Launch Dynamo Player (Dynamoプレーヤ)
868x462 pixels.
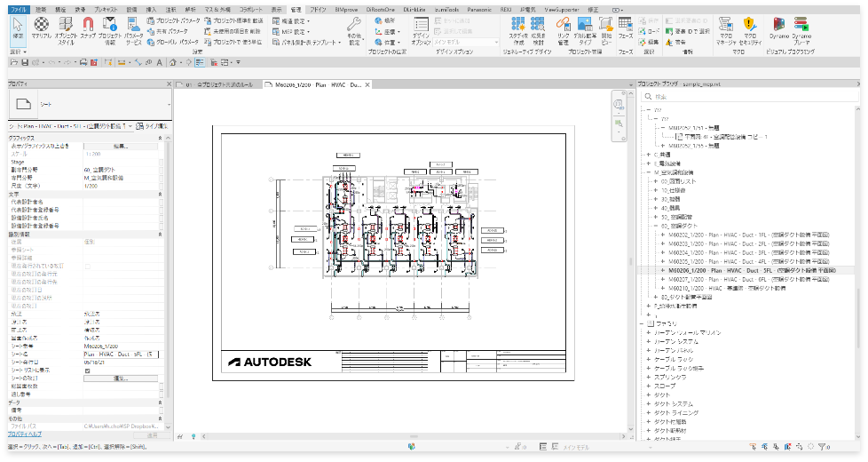801,30
